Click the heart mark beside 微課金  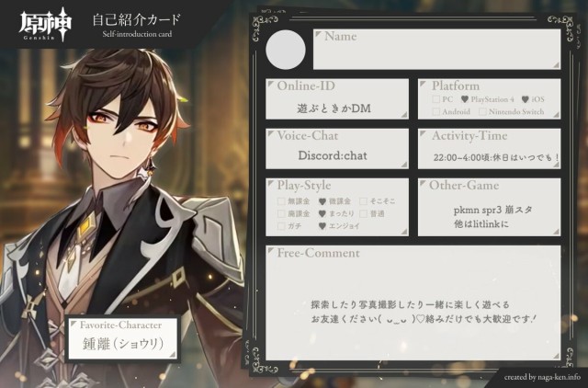pyautogui.click(x=322, y=201)
